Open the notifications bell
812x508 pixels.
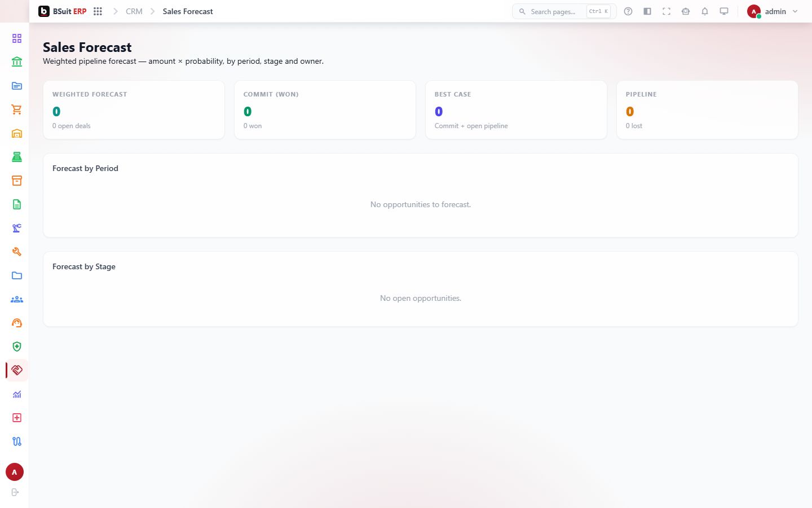tap(705, 11)
